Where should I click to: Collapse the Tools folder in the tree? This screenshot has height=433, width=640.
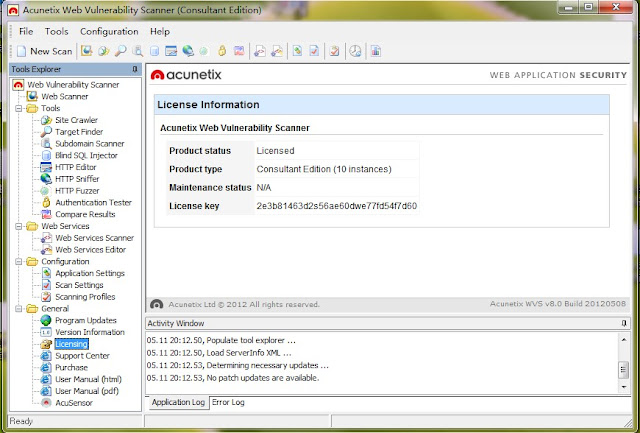click(19, 109)
